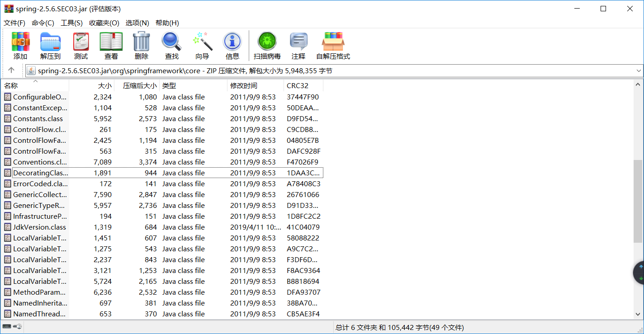Click the file icon beside InfrastructureP...
This screenshot has width=644, height=334.
[x=8, y=216]
